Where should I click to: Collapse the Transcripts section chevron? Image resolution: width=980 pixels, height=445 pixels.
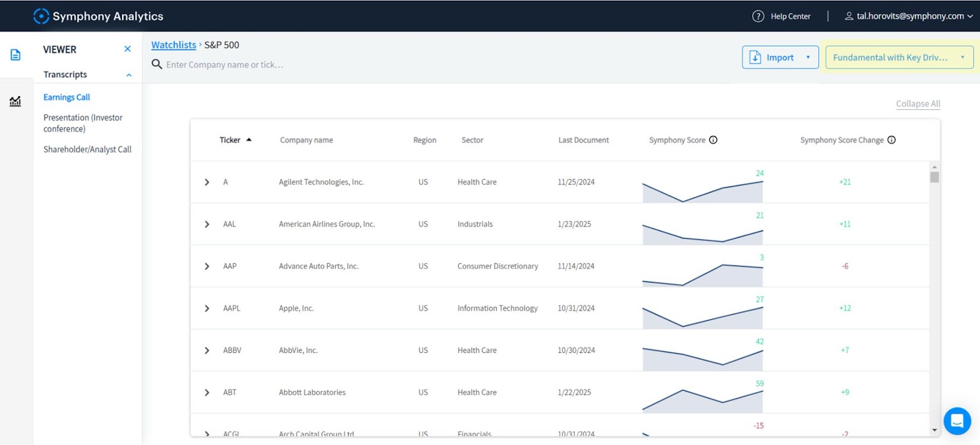[129, 75]
